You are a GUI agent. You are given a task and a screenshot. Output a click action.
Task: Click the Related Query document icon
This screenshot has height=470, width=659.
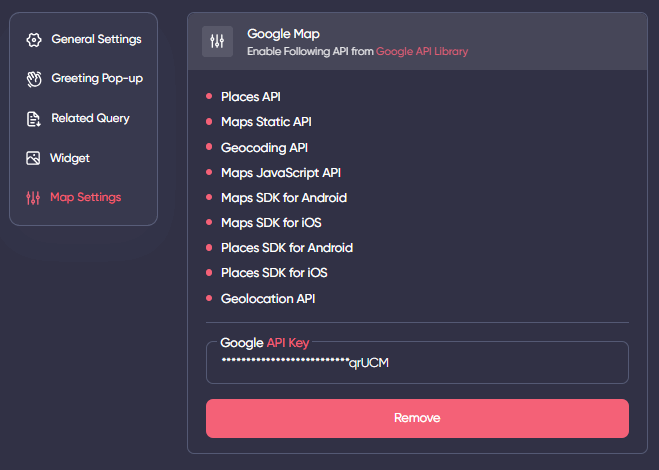coord(34,119)
